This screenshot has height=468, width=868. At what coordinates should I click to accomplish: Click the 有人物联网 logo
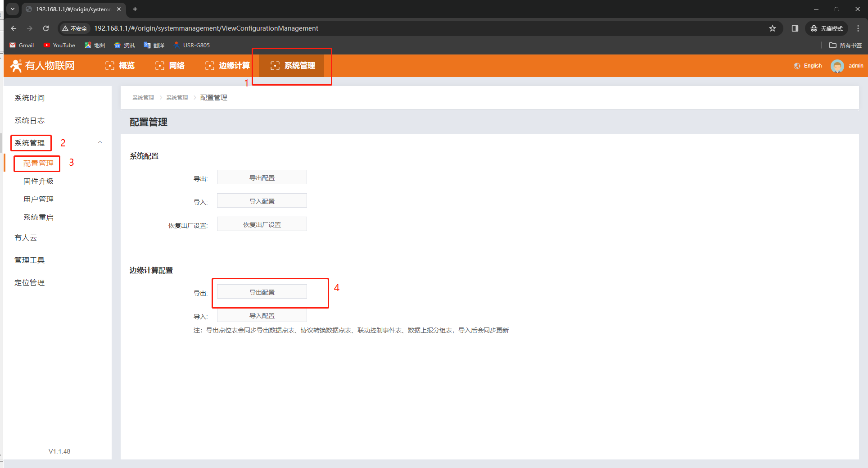pyautogui.click(x=43, y=66)
